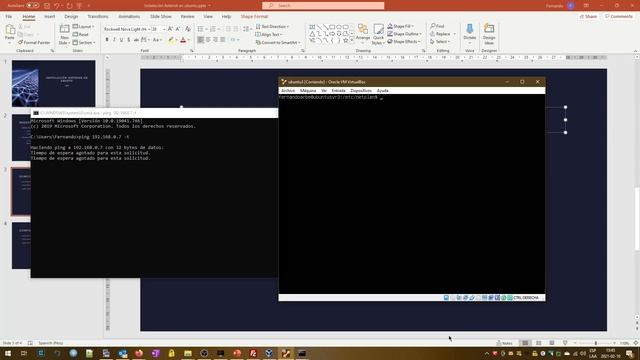
Task: Click the text highlight color button
Action: (x=171, y=40)
